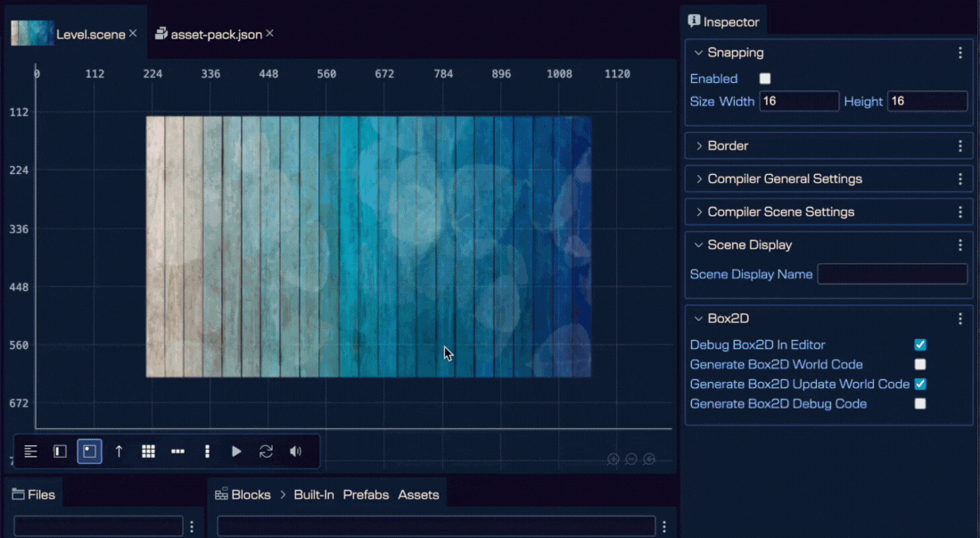Expand the Border section

point(699,145)
